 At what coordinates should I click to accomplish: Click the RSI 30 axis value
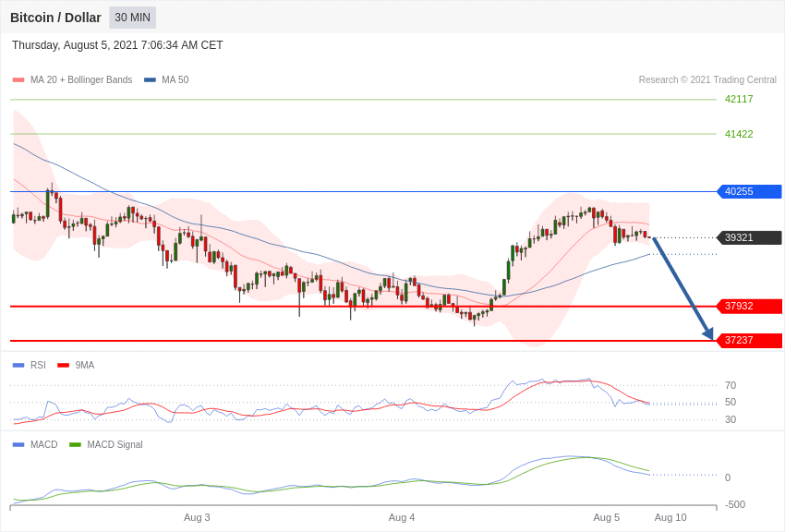[x=731, y=419]
